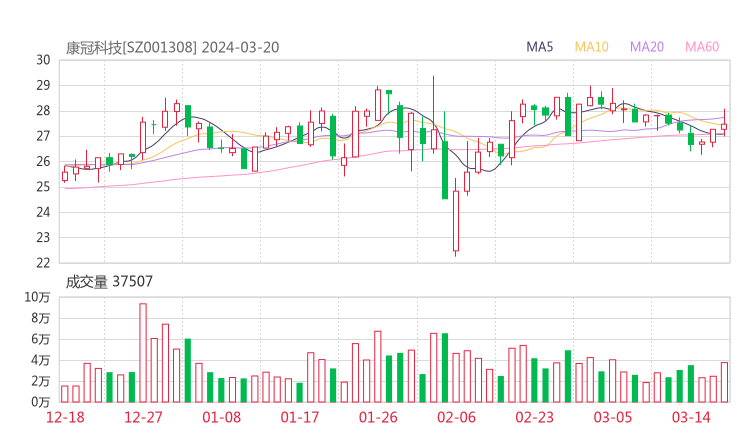740x440 pixels.
Task: Select the 01-08 date axis label
Action: [x=221, y=417]
